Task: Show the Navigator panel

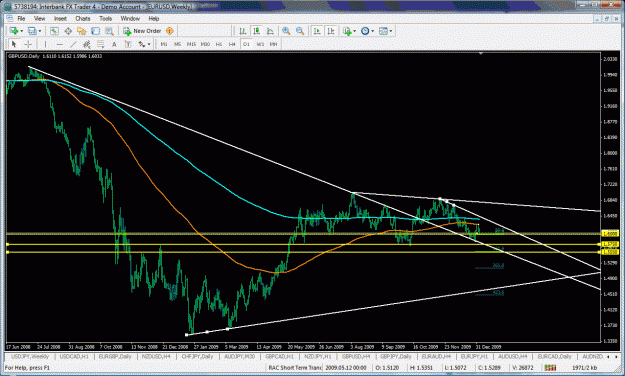Action: coord(82,31)
